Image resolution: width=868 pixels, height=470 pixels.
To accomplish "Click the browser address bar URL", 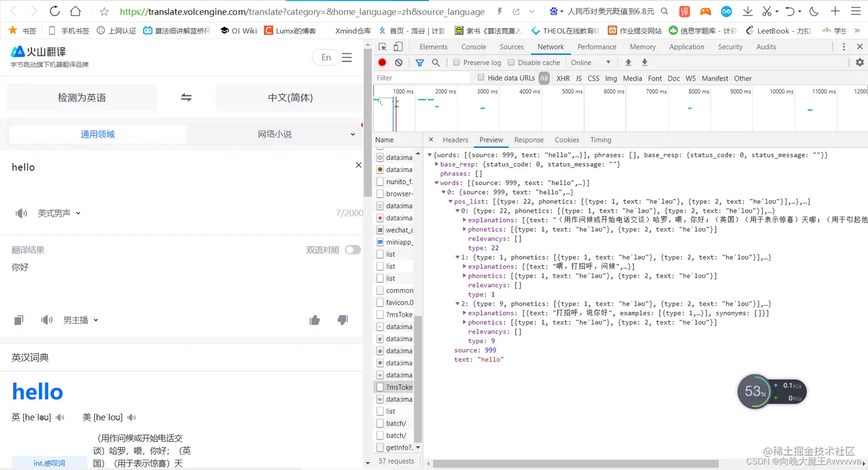I will click(302, 11).
